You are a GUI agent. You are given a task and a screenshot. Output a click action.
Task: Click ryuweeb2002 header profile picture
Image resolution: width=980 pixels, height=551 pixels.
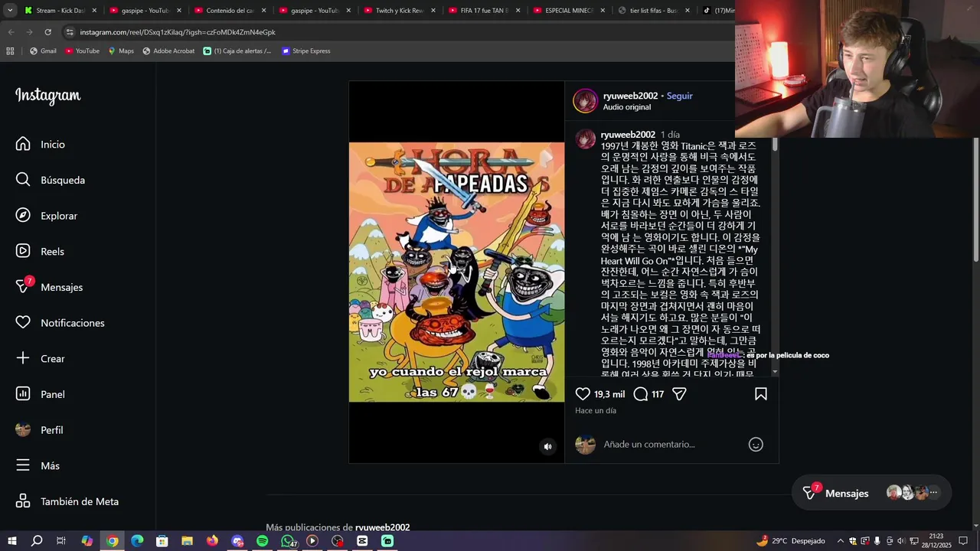(586, 101)
